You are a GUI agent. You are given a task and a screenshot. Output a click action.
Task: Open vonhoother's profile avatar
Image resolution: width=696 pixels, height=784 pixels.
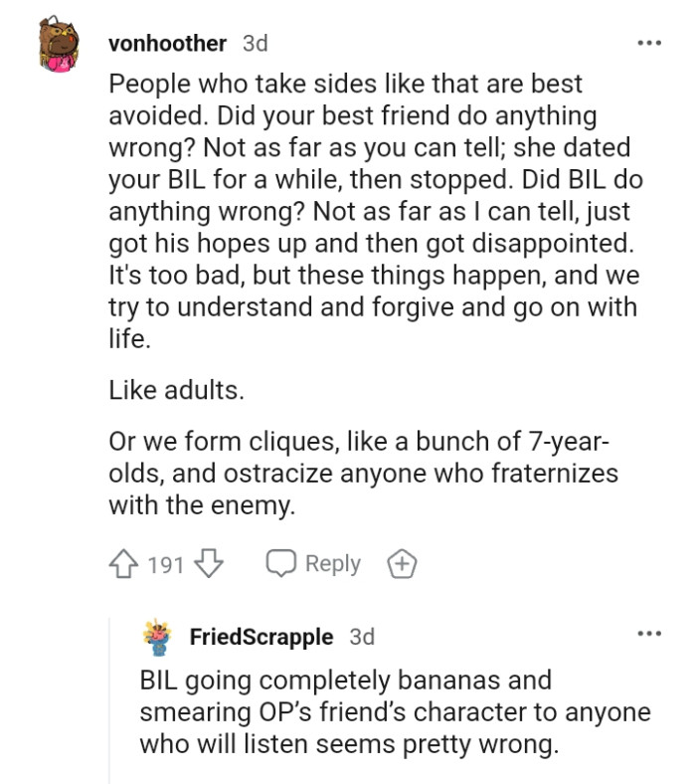click(x=60, y=47)
